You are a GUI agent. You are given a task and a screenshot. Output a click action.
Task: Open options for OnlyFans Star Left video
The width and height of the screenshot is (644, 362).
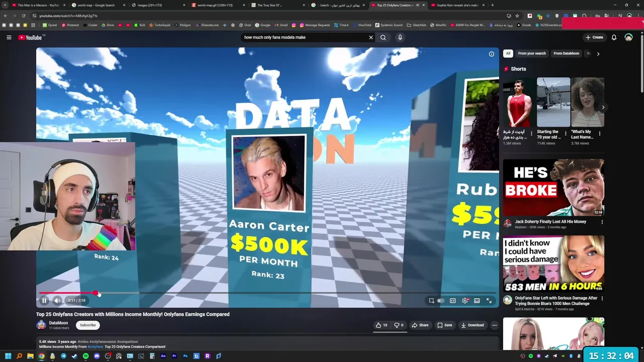602,298
